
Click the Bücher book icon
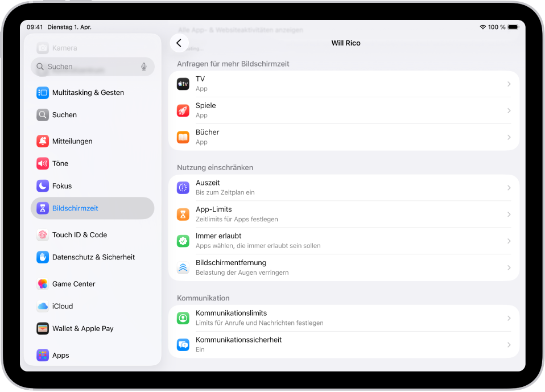pyautogui.click(x=183, y=137)
